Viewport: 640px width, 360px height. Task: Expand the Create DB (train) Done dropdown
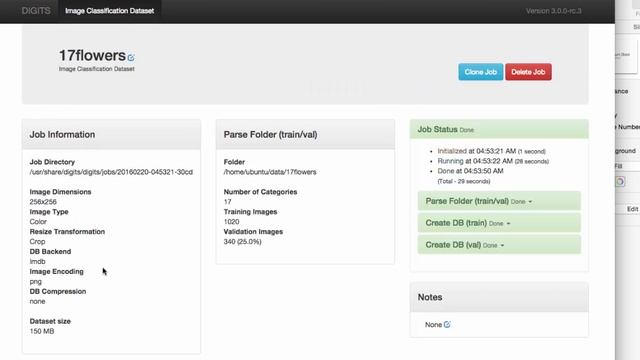(499, 223)
